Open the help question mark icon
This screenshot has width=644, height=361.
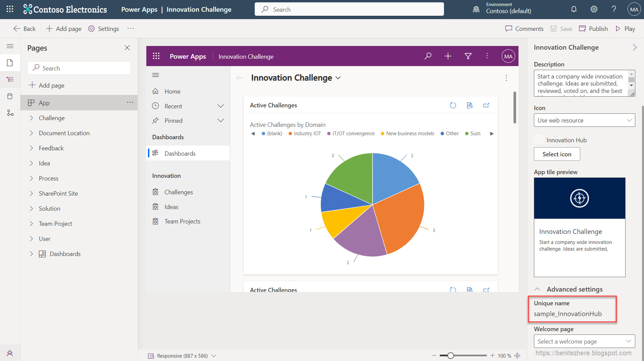pos(614,9)
